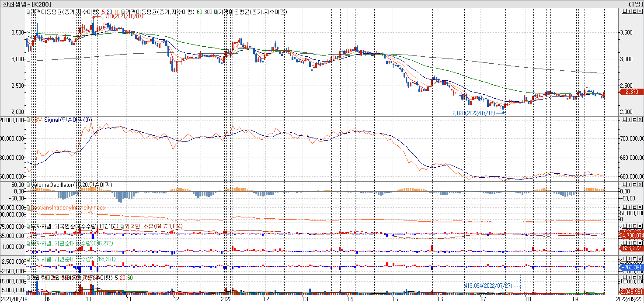Toggle the 외국인_소유 legend box
This screenshot has width=644, height=303.
pyautogui.click(x=122, y=226)
